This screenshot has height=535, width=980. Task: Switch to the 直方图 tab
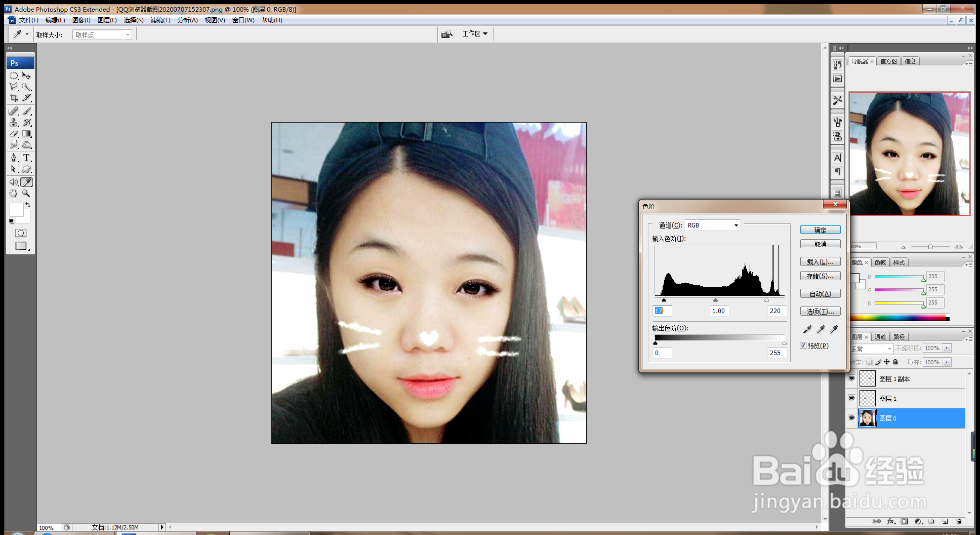click(888, 61)
